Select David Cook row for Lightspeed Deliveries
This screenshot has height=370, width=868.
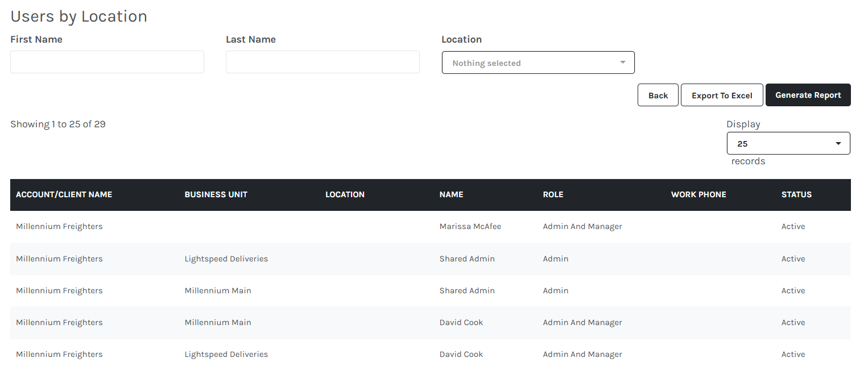pyautogui.click(x=431, y=354)
